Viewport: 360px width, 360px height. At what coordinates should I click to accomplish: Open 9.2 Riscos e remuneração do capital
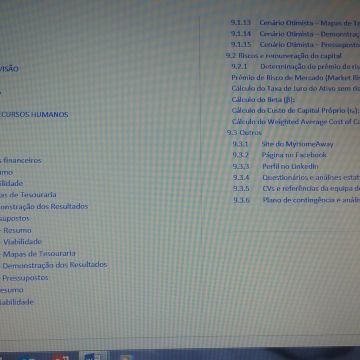pyautogui.click(x=284, y=56)
